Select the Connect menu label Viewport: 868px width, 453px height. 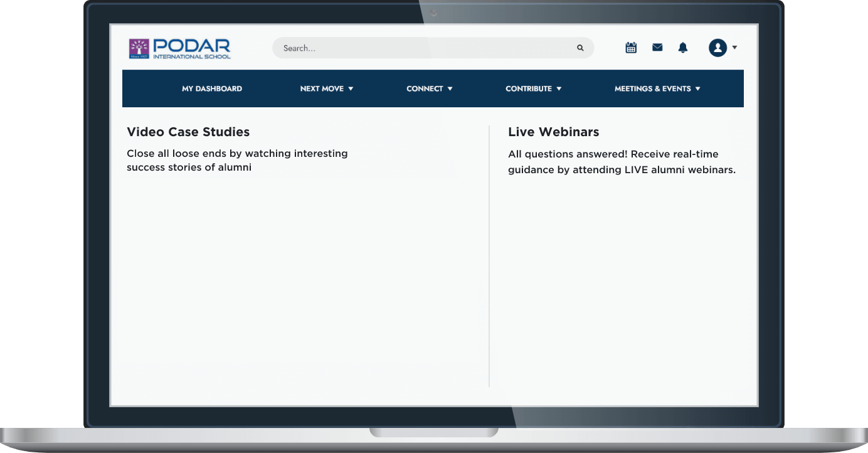pos(425,88)
